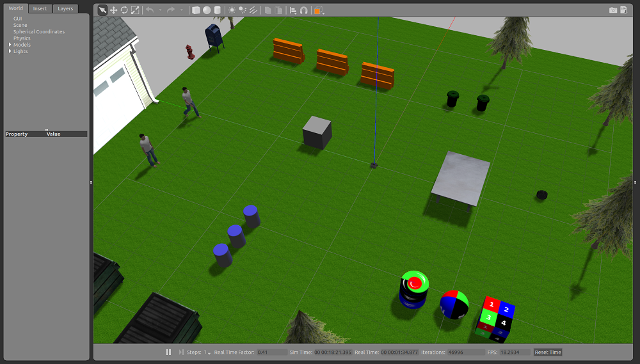The height and width of the screenshot is (364, 640).
Task: Select Physics in the World tree
Action: point(22,38)
